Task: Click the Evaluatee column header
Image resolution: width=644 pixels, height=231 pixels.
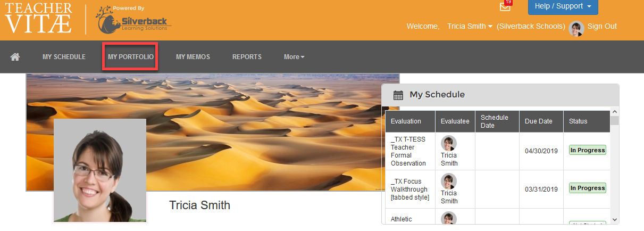Action: (x=455, y=121)
